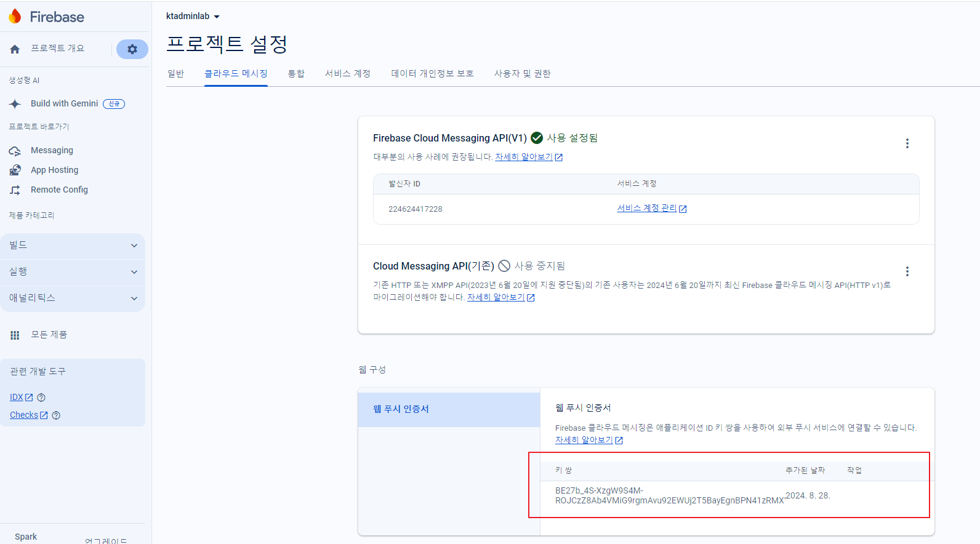Expand the 애널리틱스 section
This screenshot has width=980, height=544.
(x=73, y=298)
